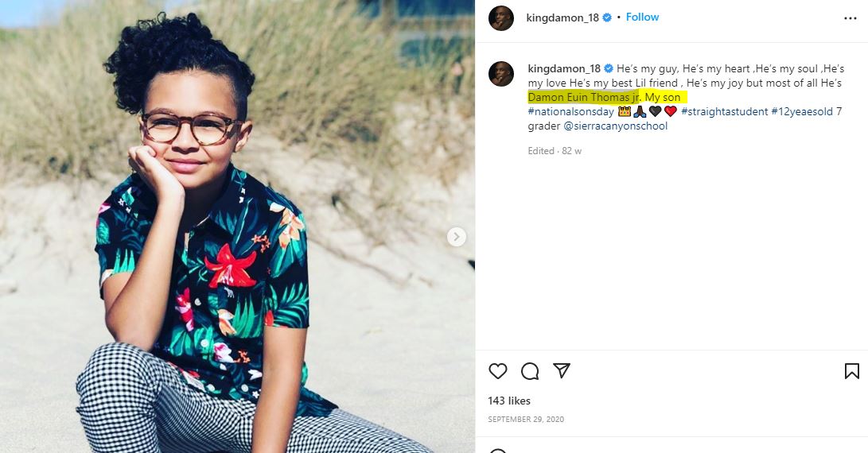Visit @sierracanyonschool mention
This screenshot has width=868, height=453.
pos(616,126)
